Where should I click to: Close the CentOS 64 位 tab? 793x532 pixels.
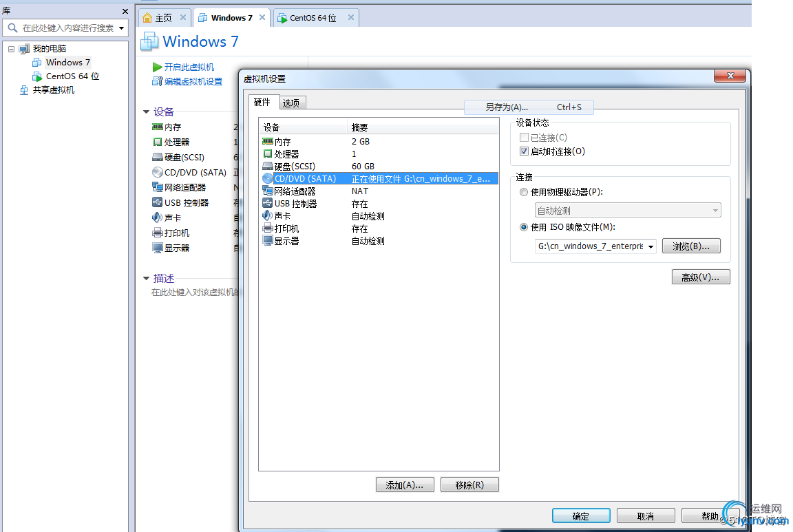pos(351,18)
